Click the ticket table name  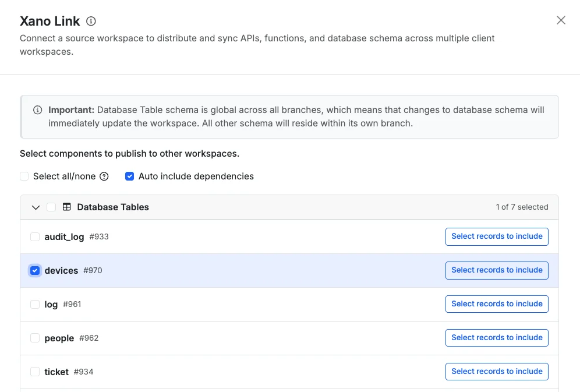(56, 372)
